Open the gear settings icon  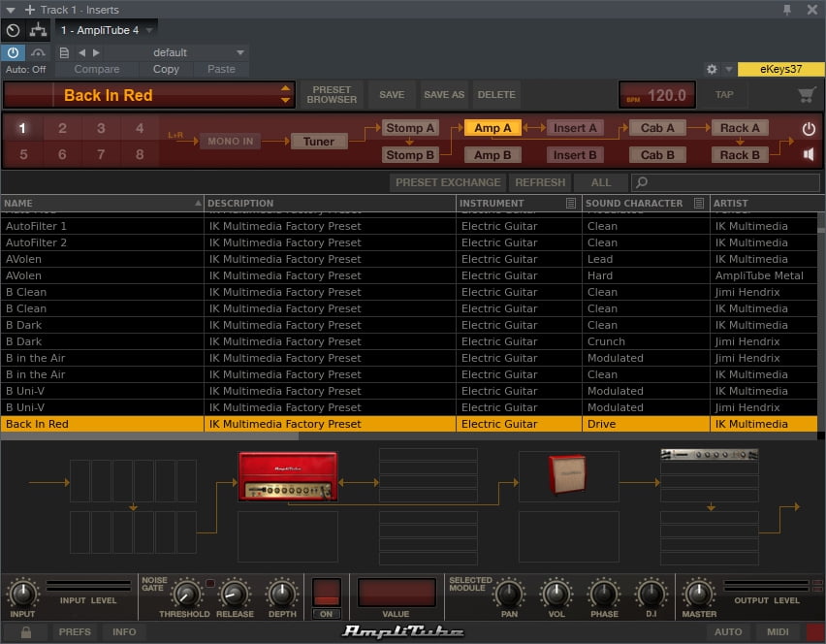pos(712,69)
